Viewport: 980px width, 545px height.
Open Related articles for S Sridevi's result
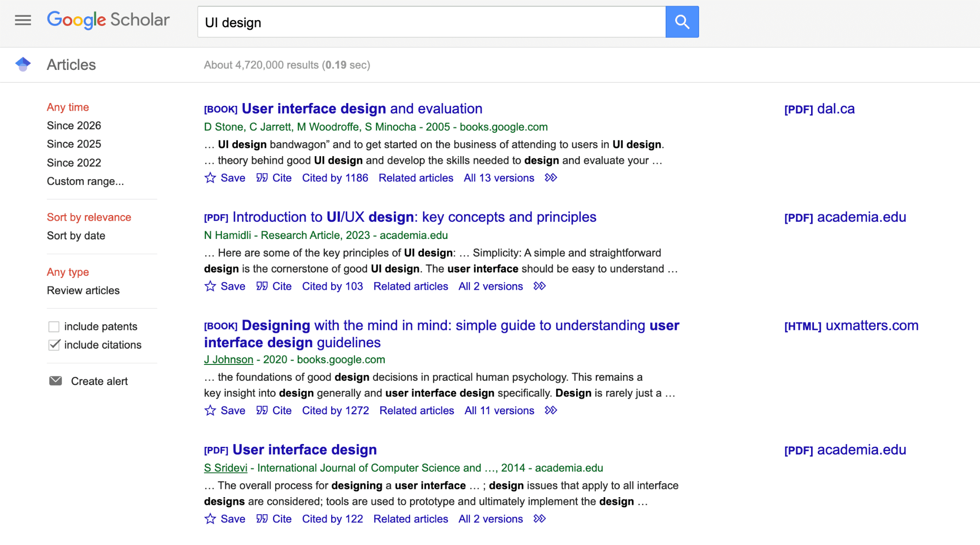[x=411, y=519]
